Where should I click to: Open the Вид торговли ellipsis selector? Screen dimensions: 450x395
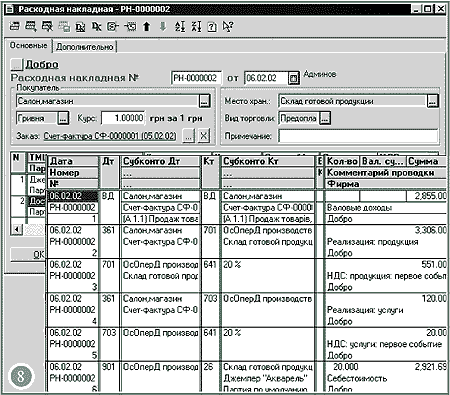(325, 118)
